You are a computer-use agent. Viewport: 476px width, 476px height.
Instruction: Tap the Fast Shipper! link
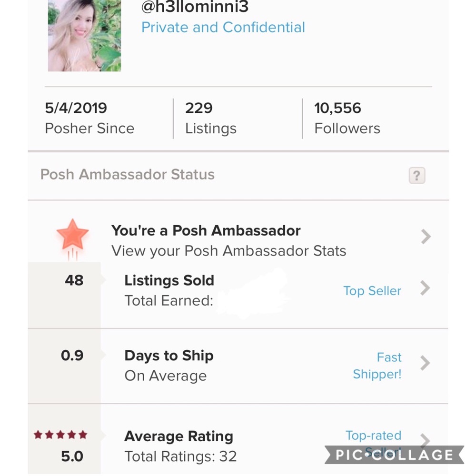click(x=378, y=366)
